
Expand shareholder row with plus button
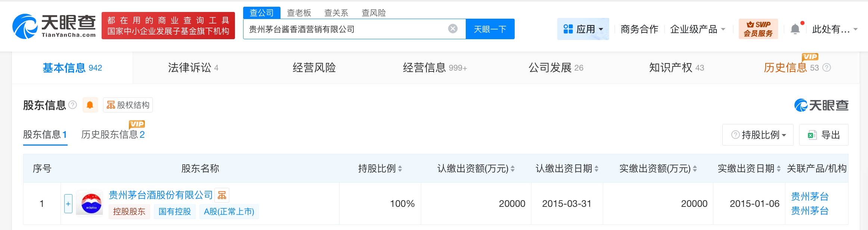(68, 203)
